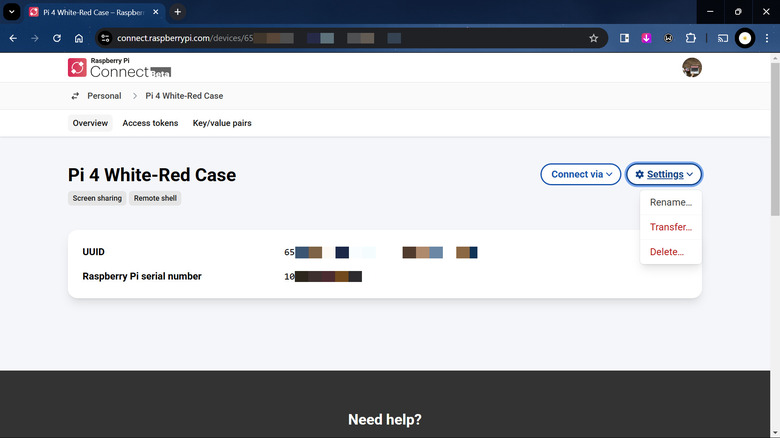Choose Transfer... from the Settings menu
The image size is (780, 438).
[x=671, y=227]
